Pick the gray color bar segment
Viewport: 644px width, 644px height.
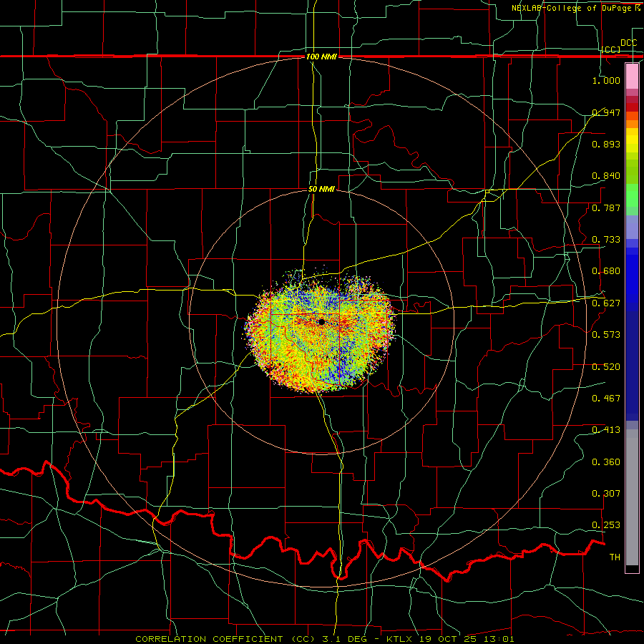[x=632, y=497]
